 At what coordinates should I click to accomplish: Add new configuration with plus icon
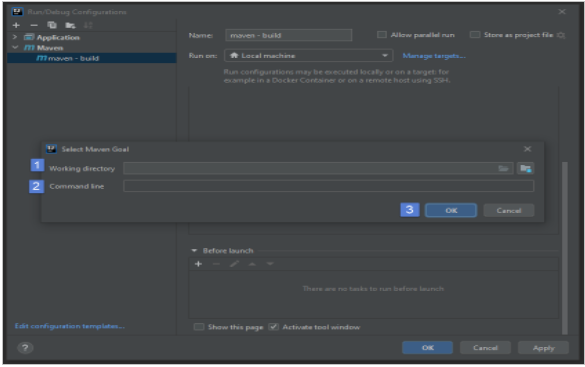tap(16, 25)
